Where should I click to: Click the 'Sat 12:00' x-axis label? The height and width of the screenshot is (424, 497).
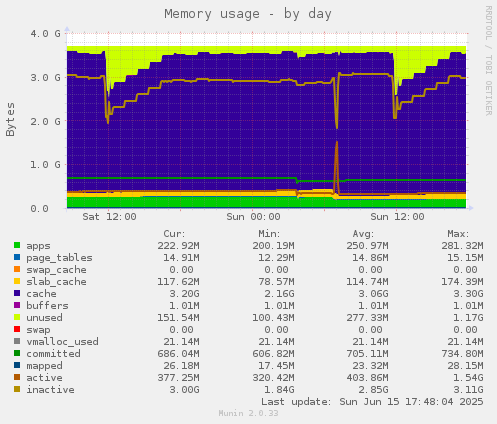point(109,217)
